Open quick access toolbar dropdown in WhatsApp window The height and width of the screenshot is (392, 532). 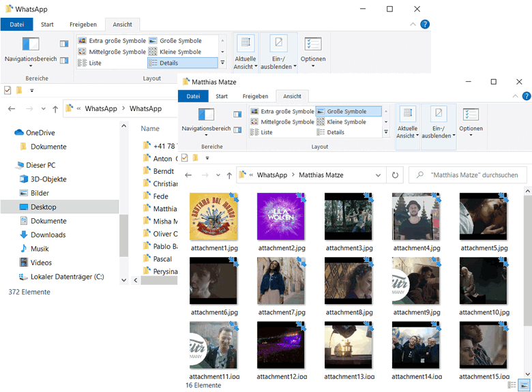(32, 91)
